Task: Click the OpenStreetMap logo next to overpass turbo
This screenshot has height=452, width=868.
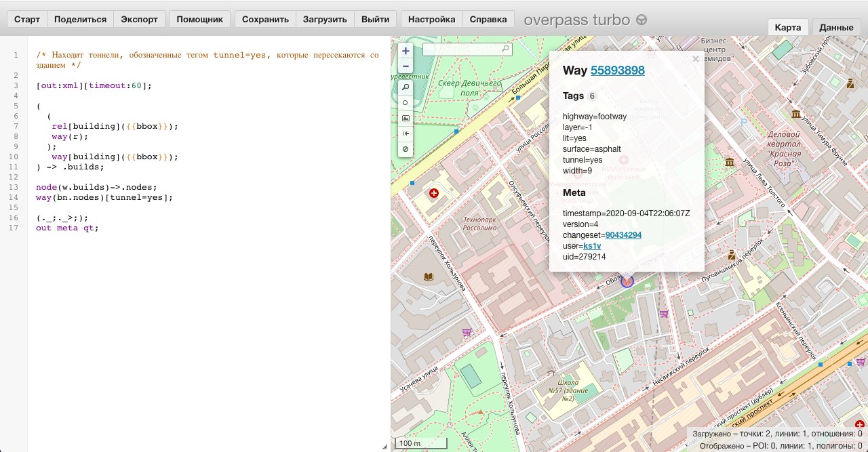Action: (641, 20)
